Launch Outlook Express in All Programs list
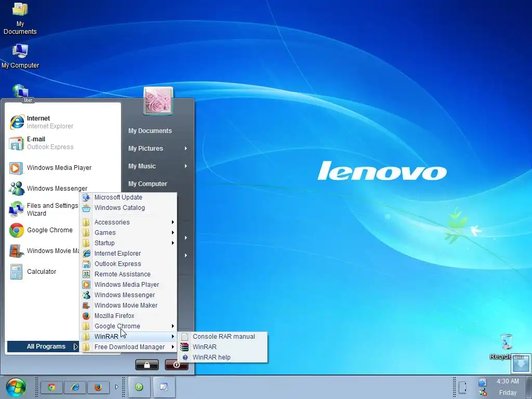 click(x=128, y=263)
